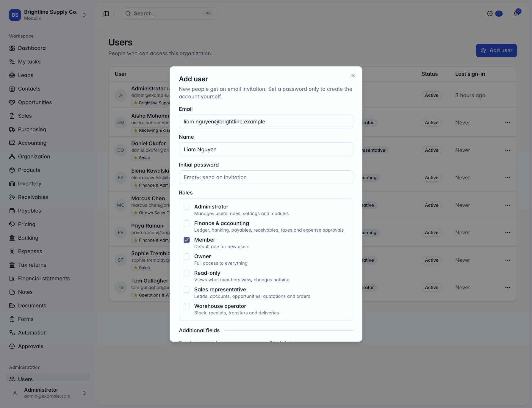Close the Add user dialog
Image resolution: width=532 pixels, height=408 pixels.
353,76
